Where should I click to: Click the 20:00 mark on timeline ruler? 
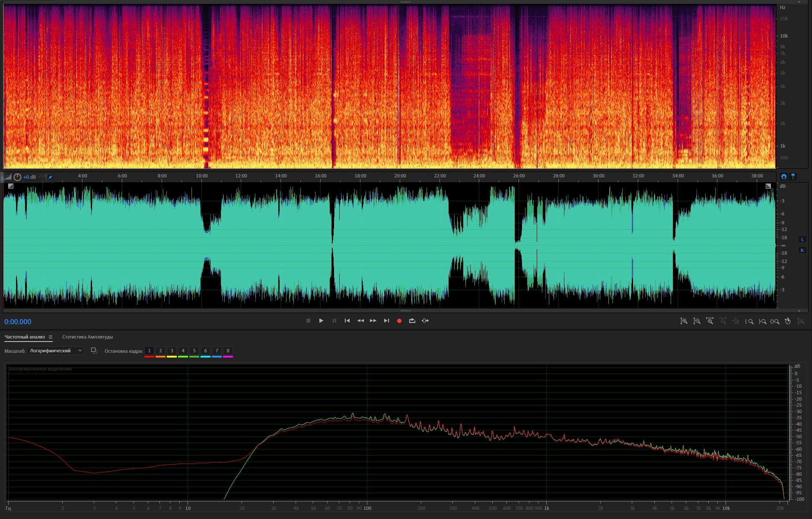[400, 176]
